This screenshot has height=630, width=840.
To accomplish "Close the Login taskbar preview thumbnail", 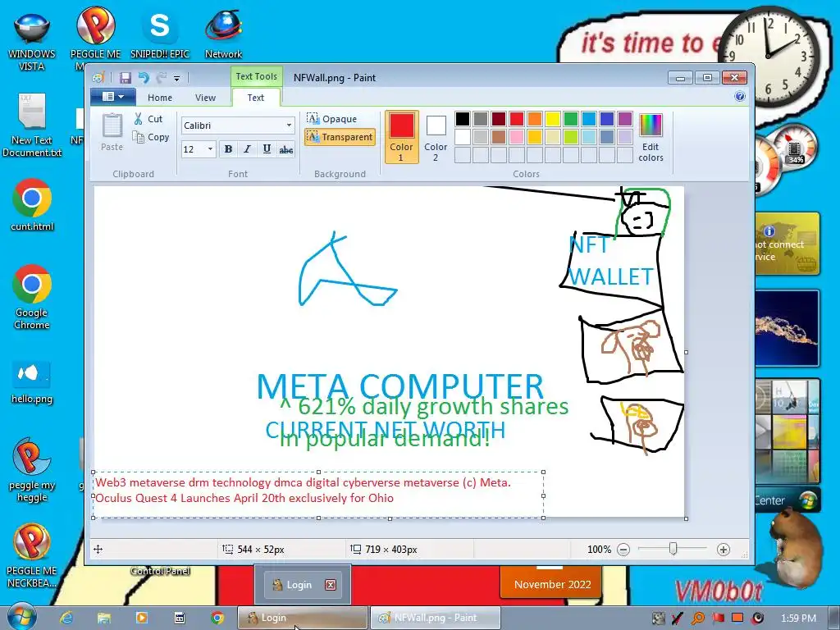I will coord(331,585).
